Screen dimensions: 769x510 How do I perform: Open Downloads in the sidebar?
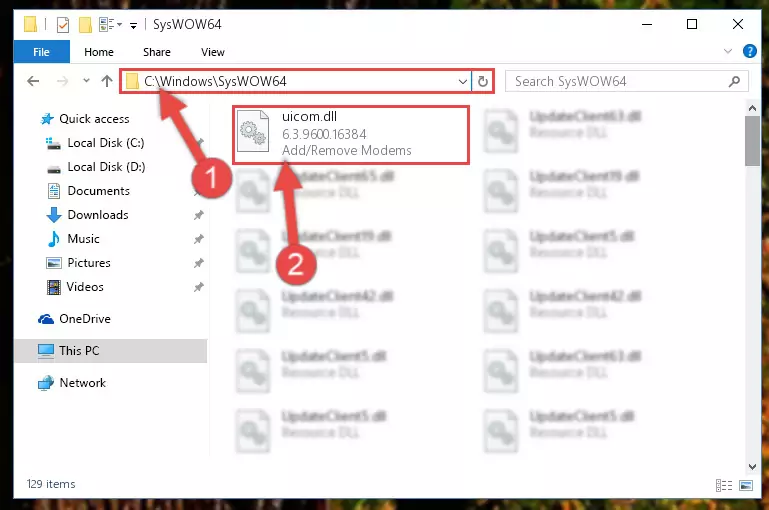tap(98, 215)
